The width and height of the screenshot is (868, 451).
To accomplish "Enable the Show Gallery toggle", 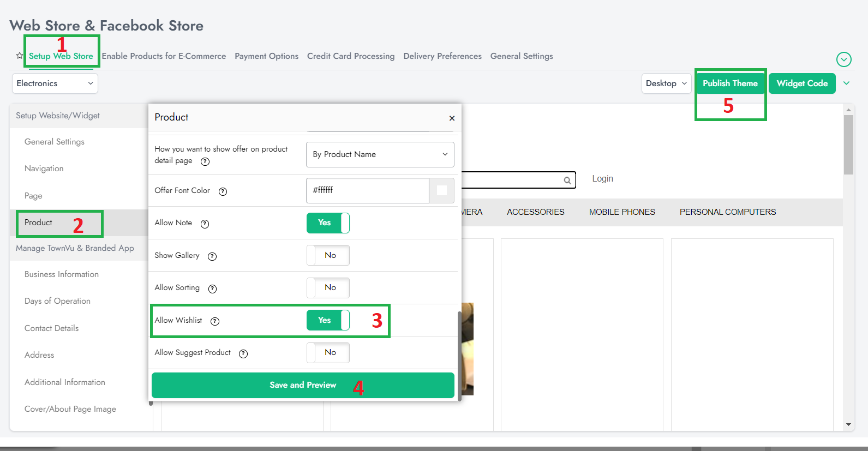I will pos(328,255).
